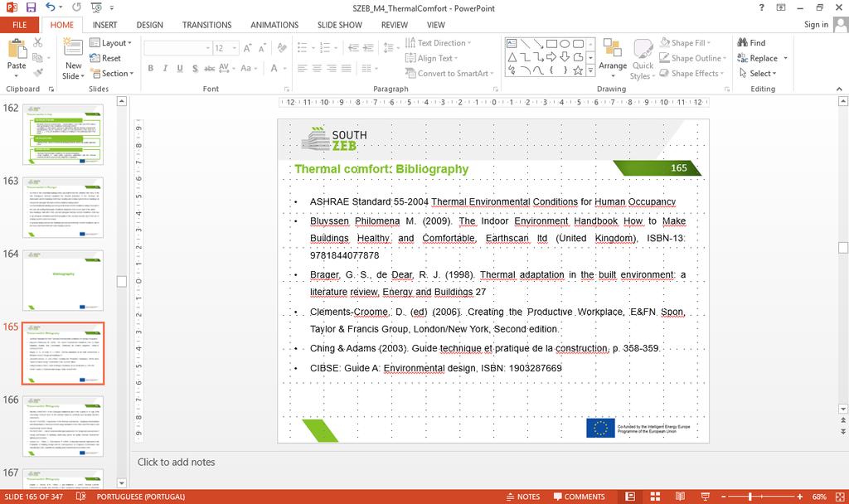
Task: Open the FILE tab
Action: (20, 25)
